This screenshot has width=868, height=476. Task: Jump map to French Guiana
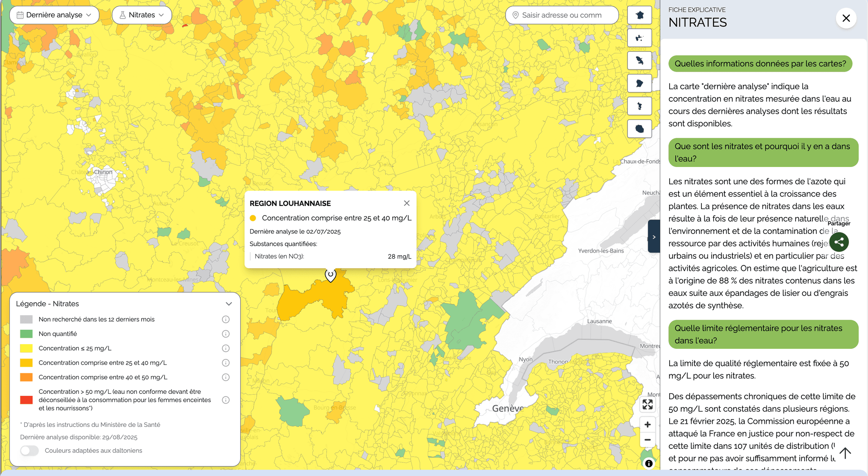[x=639, y=84]
